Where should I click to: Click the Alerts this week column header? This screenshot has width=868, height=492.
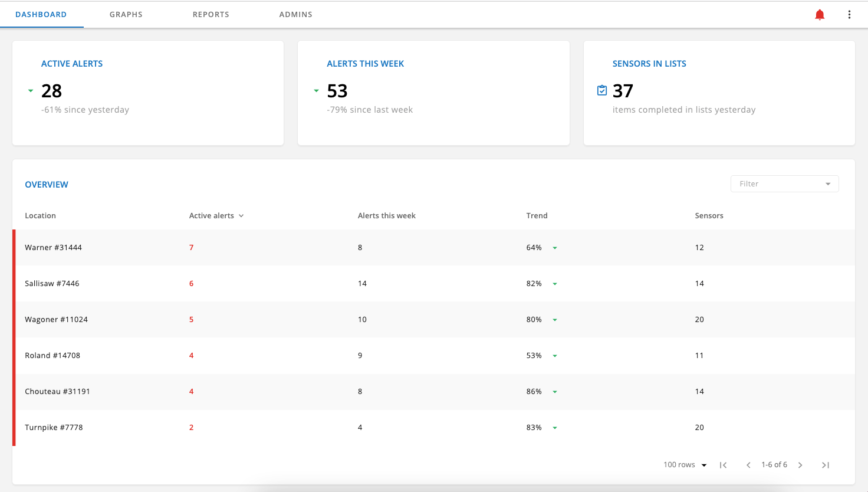pyautogui.click(x=387, y=215)
